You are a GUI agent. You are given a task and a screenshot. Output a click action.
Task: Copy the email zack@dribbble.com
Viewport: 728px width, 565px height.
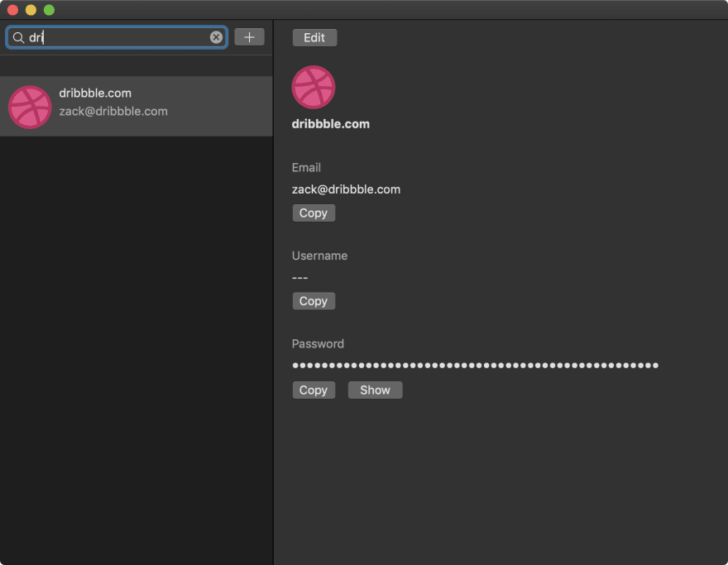[x=314, y=213]
